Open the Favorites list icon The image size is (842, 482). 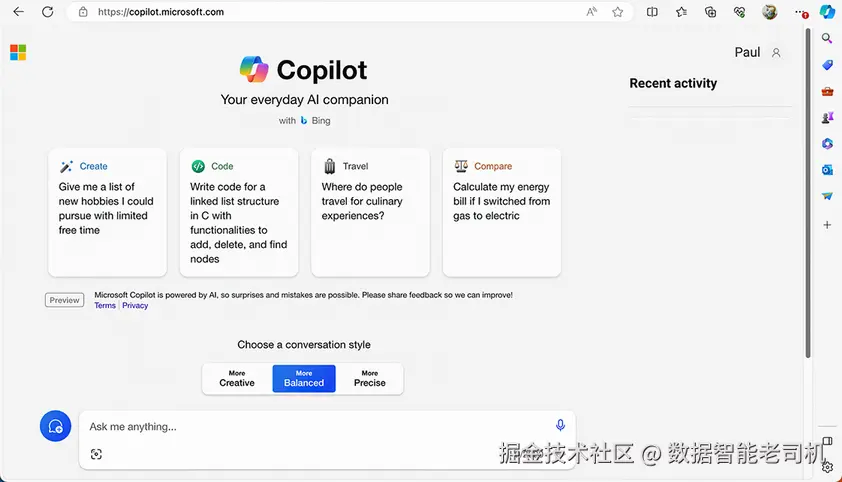681,12
